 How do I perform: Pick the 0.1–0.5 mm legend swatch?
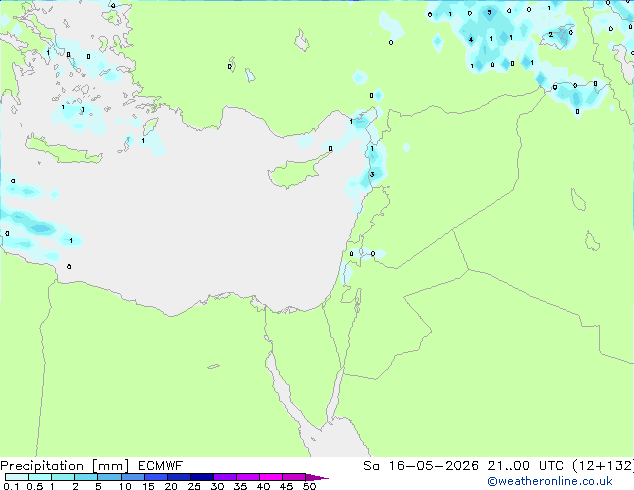[x=17, y=477]
